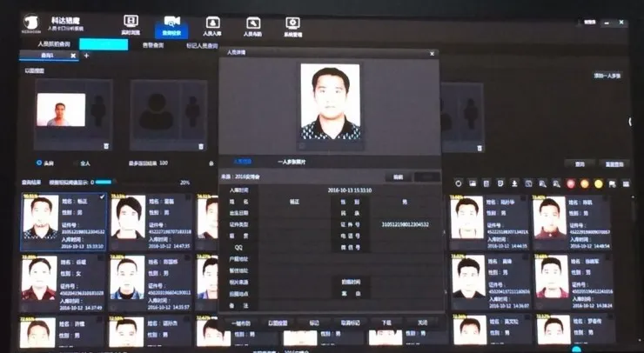
Task: Click the download arrow icon in results toolbar
Action: (x=514, y=183)
